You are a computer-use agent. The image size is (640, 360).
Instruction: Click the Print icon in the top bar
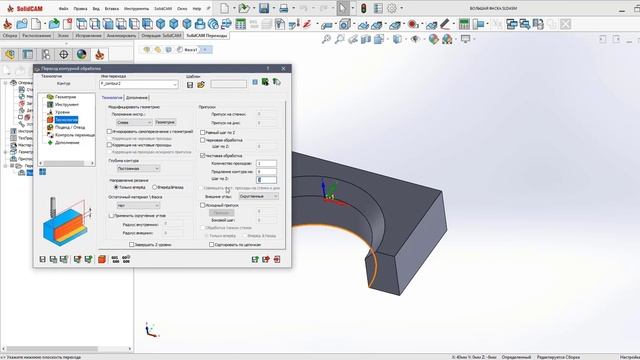click(284, 8)
